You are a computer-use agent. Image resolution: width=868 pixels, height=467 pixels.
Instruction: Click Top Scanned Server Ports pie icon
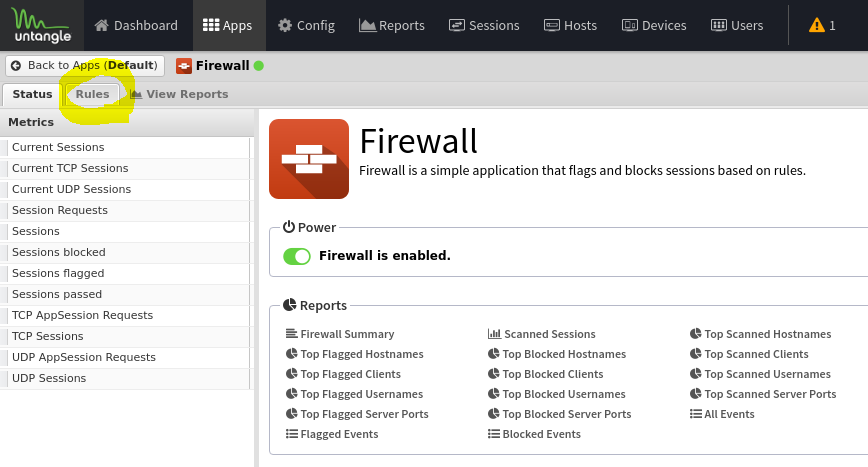(x=695, y=393)
